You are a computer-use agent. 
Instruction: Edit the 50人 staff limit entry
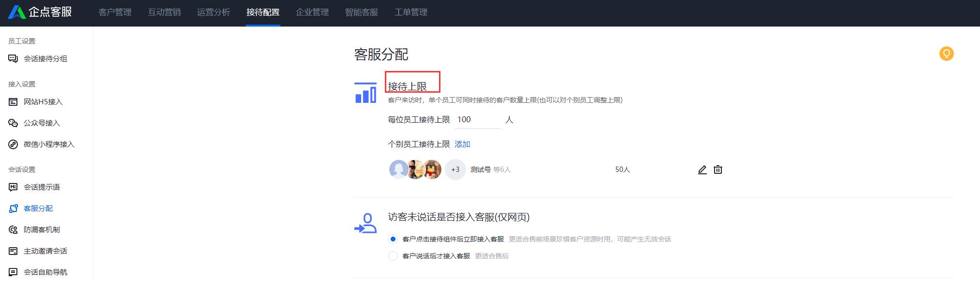(702, 169)
